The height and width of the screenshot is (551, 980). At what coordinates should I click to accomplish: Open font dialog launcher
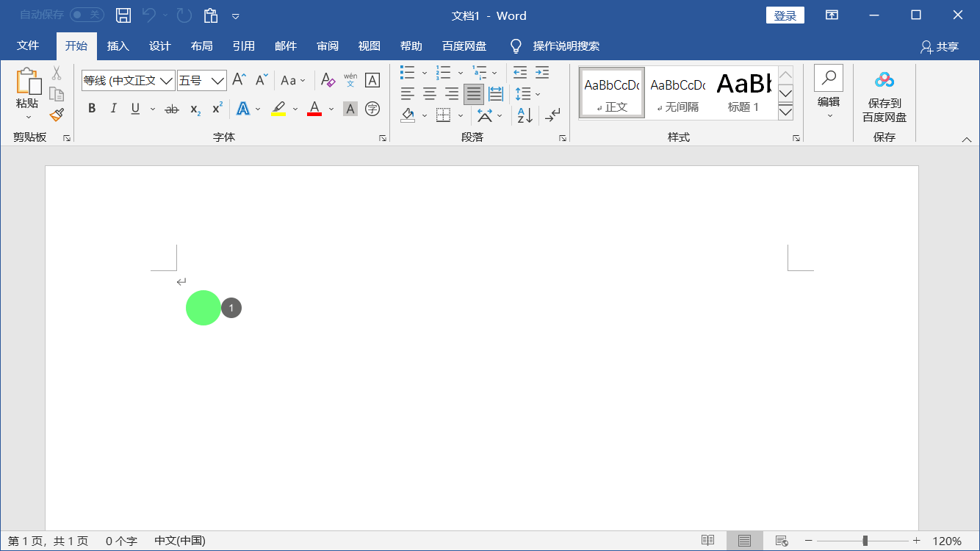pyautogui.click(x=383, y=138)
